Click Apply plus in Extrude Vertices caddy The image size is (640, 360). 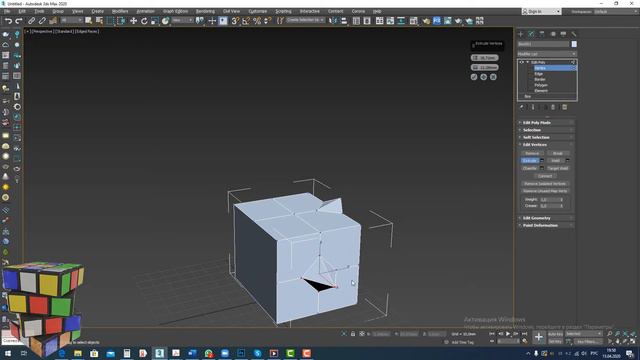pyautogui.click(x=484, y=77)
